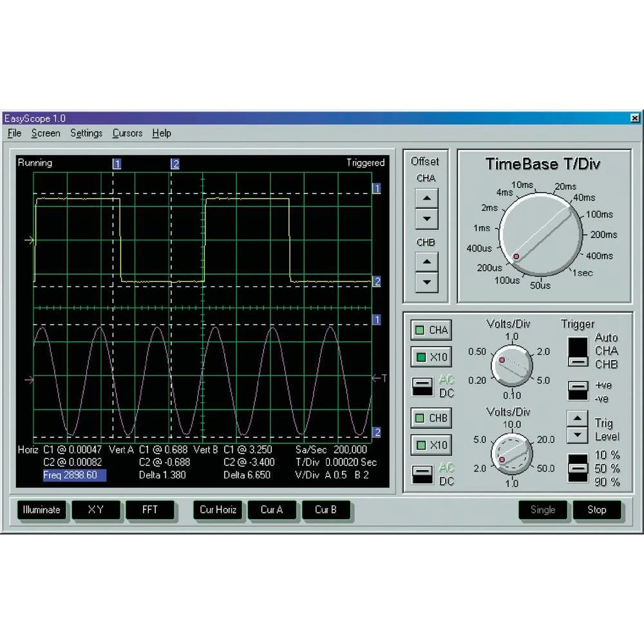Screen dimensions: 644x644
Task: Switch channel A AC/DC coupling switch
Action: pos(422,386)
